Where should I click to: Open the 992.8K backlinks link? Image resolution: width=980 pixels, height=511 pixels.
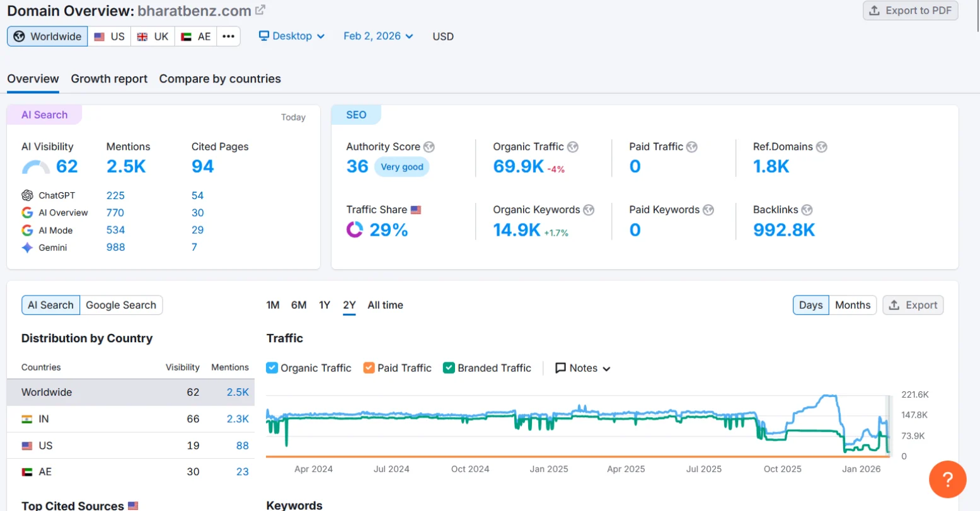(784, 230)
